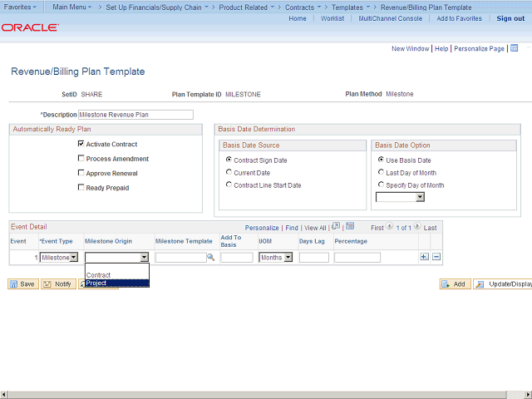This screenshot has height=399, width=532.
Task: Open Set Up Financials/Supply Chain breadcrumb menu
Action: pyautogui.click(x=157, y=7)
